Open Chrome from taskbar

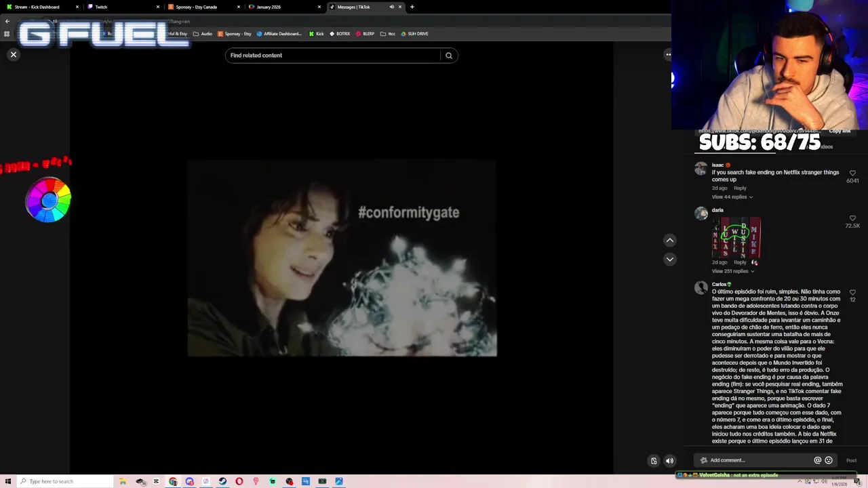click(173, 481)
